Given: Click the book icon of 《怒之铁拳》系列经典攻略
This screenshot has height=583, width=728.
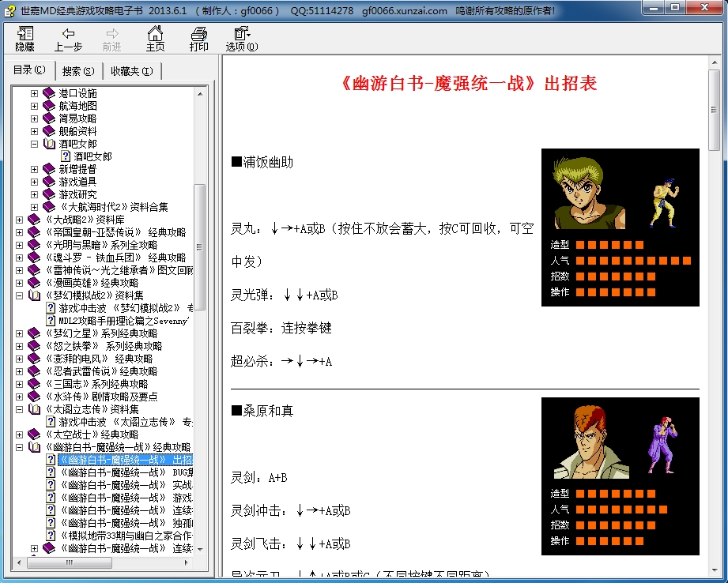Looking at the screenshot, I should (x=32, y=348).
